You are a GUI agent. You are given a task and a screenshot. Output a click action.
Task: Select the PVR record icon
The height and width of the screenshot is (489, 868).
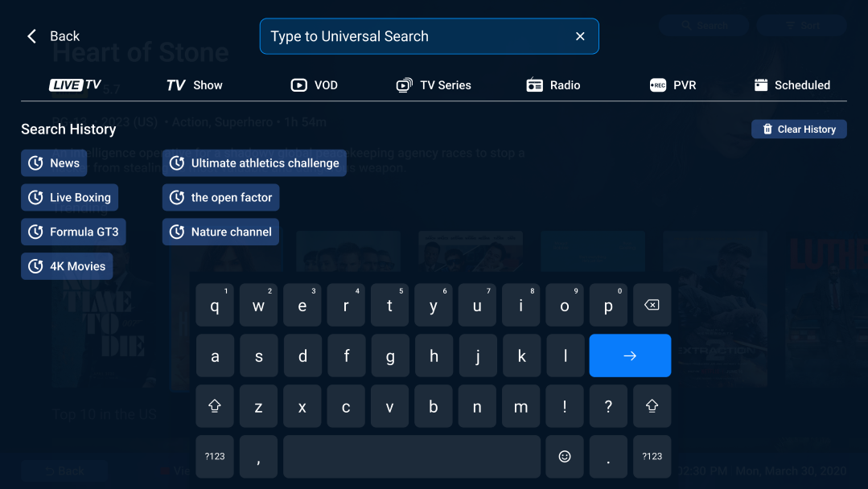coord(657,84)
